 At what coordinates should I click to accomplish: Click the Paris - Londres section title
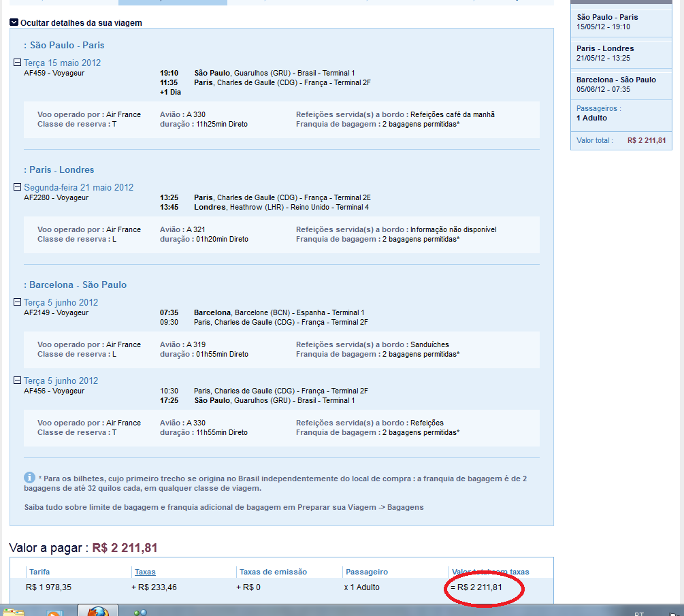tap(61, 169)
